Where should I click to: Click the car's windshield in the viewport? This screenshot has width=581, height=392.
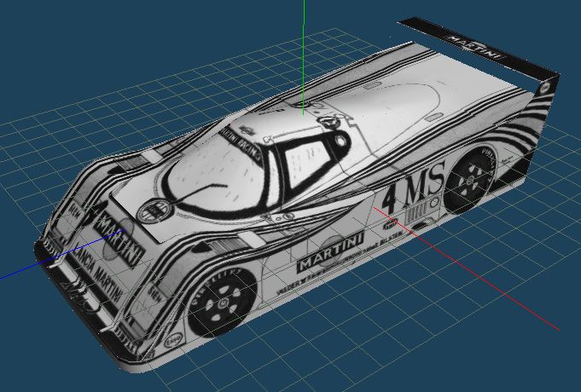click(217, 172)
